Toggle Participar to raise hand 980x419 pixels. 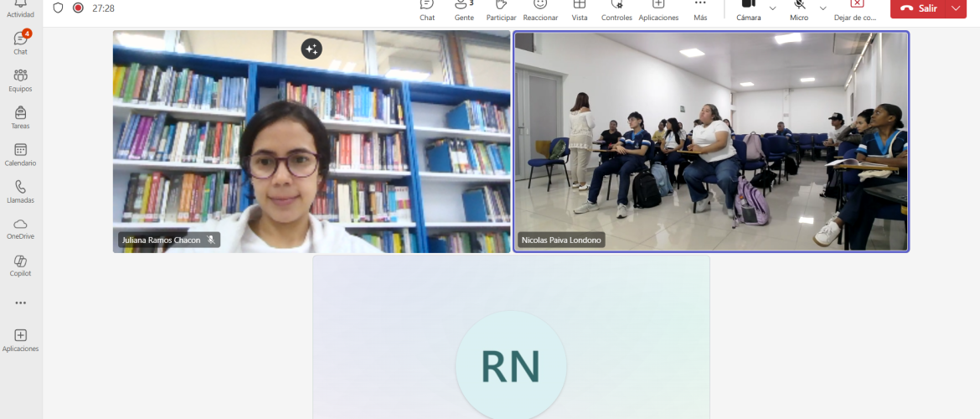[x=501, y=8]
